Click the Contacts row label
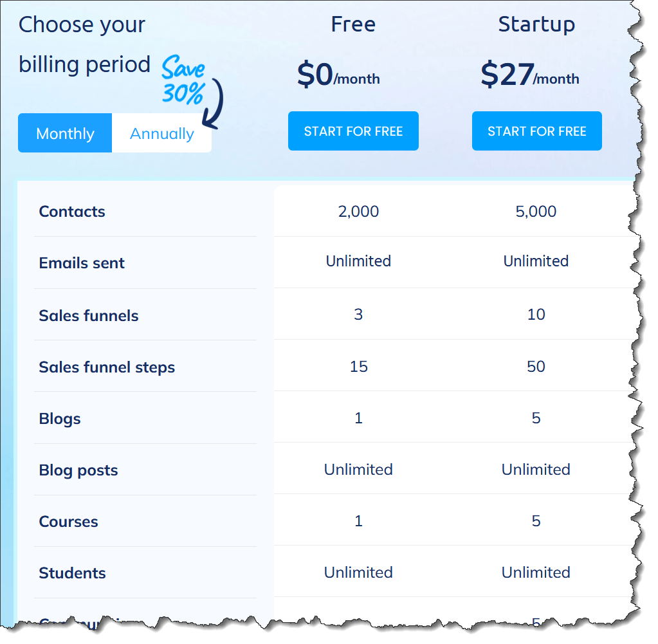The width and height of the screenshot is (658, 644). [x=72, y=212]
